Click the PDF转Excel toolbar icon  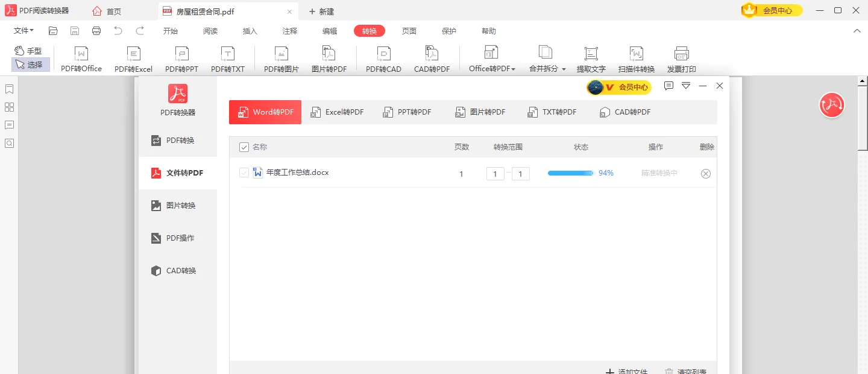133,60
